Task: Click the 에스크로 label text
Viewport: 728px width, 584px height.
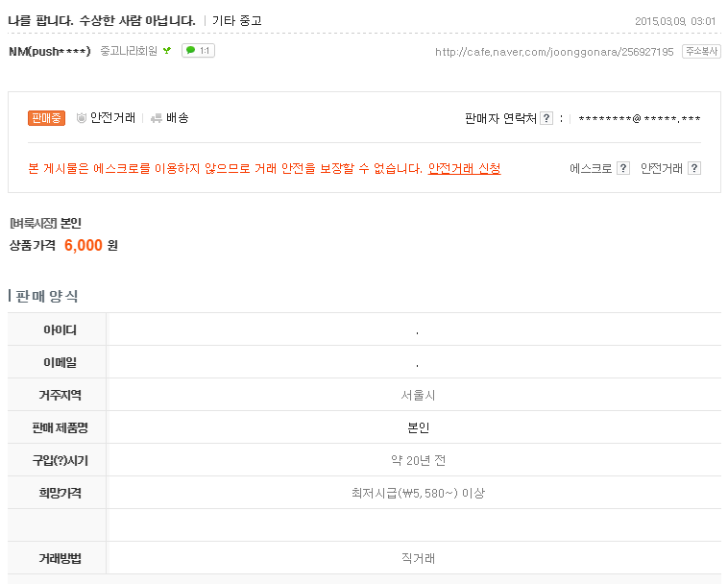Action: (591, 168)
